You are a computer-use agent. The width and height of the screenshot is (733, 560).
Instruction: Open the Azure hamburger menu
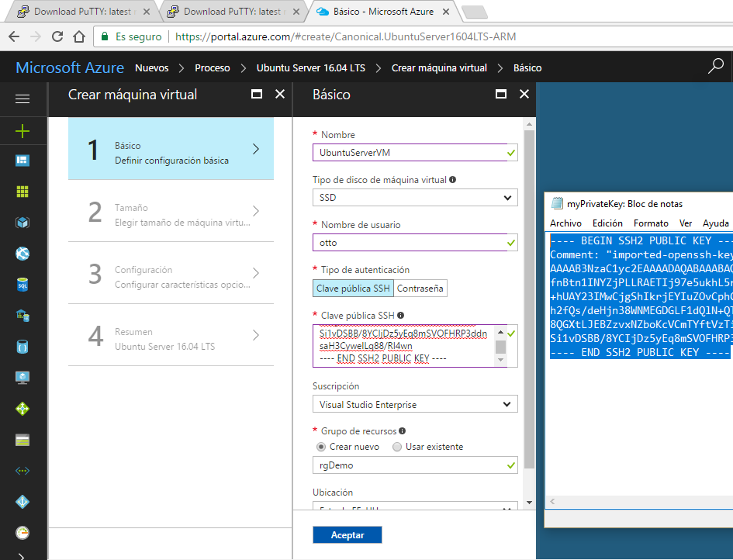click(22, 99)
